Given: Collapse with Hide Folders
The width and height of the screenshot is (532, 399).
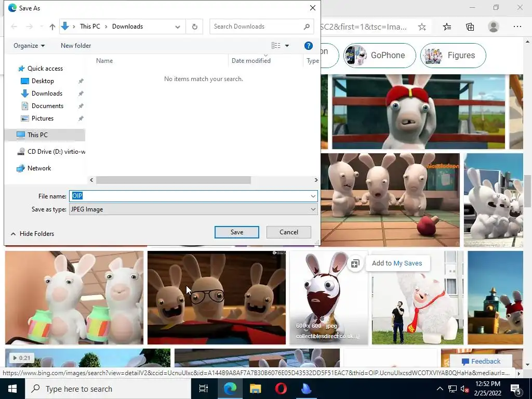Looking at the screenshot, I should click(x=33, y=234).
